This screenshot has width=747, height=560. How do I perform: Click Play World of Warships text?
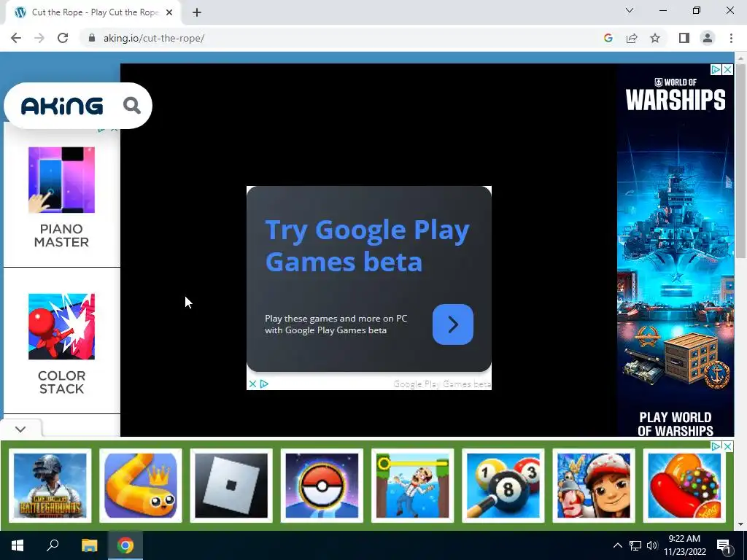click(676, 424)
